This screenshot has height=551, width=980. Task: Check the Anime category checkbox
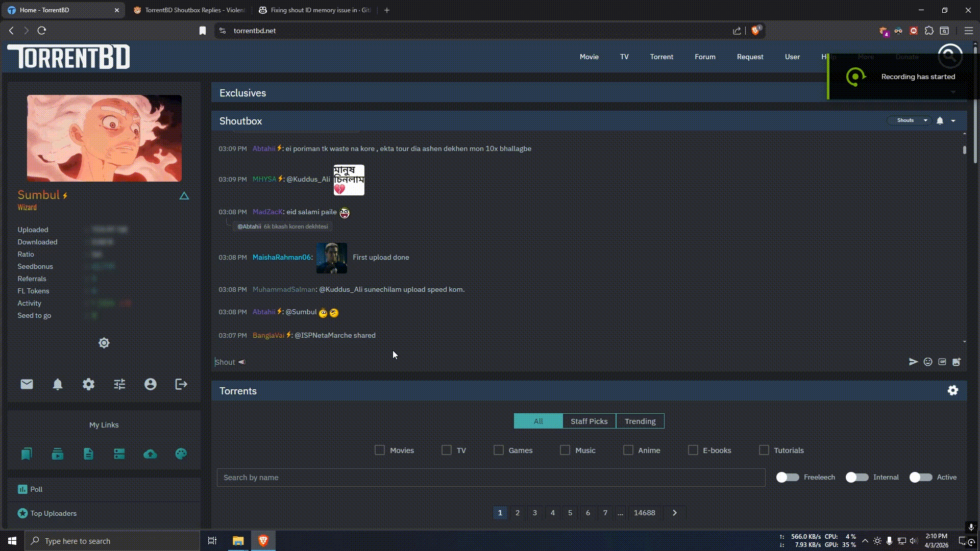628,450
